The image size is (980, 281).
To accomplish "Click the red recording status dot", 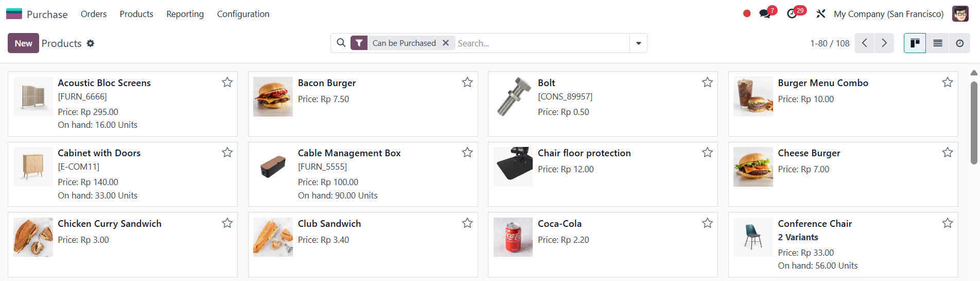I will click(747, 14).
